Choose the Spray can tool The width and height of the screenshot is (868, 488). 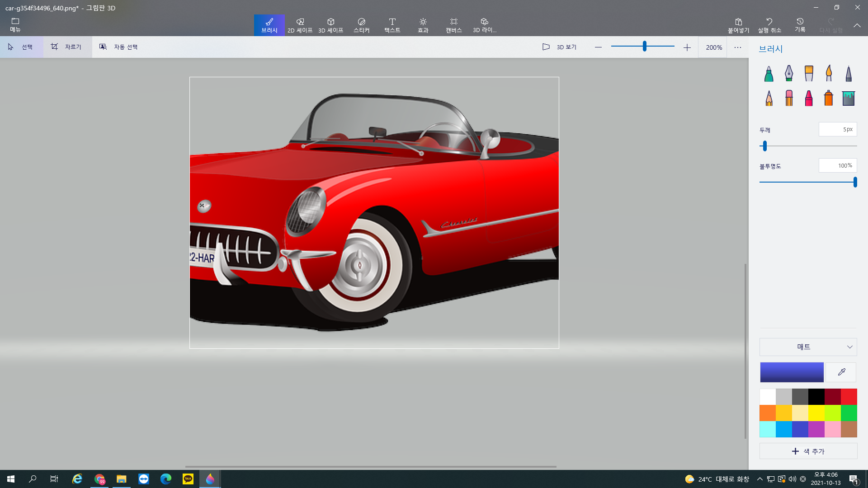point(829,98)
